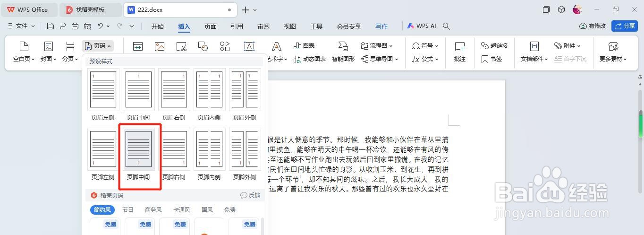Click the Undo arrow icon

coord(101,26)
